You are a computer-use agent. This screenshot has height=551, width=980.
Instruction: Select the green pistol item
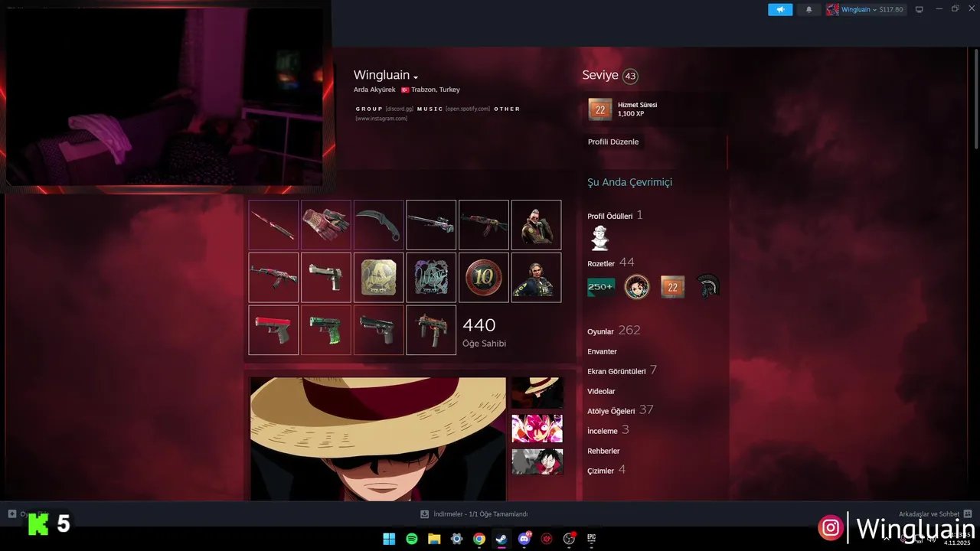click(x=326, y=330)
